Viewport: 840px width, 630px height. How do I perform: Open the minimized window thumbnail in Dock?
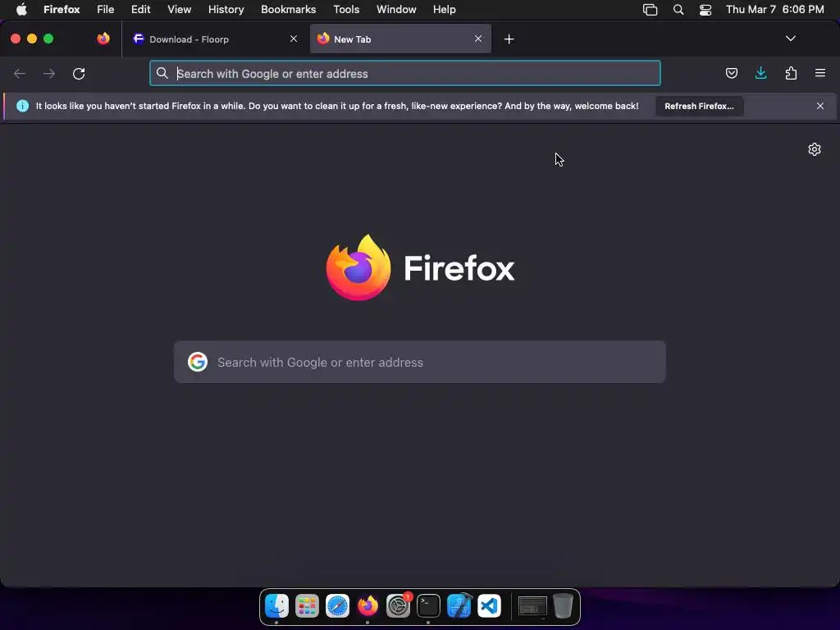532,606
